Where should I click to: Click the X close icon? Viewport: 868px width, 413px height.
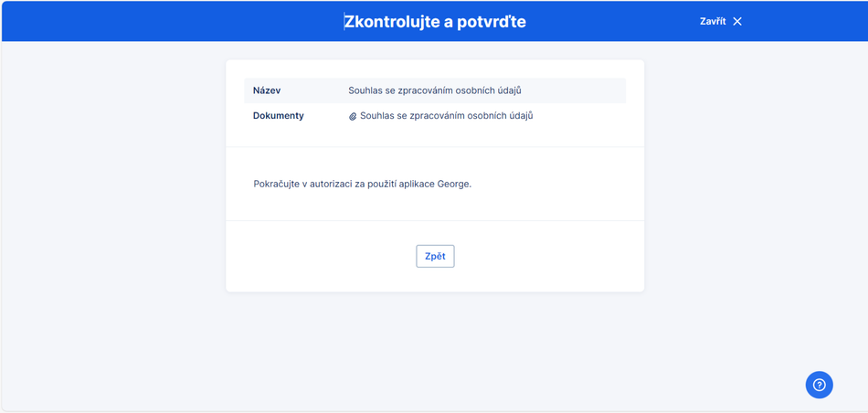coord(736,22)
